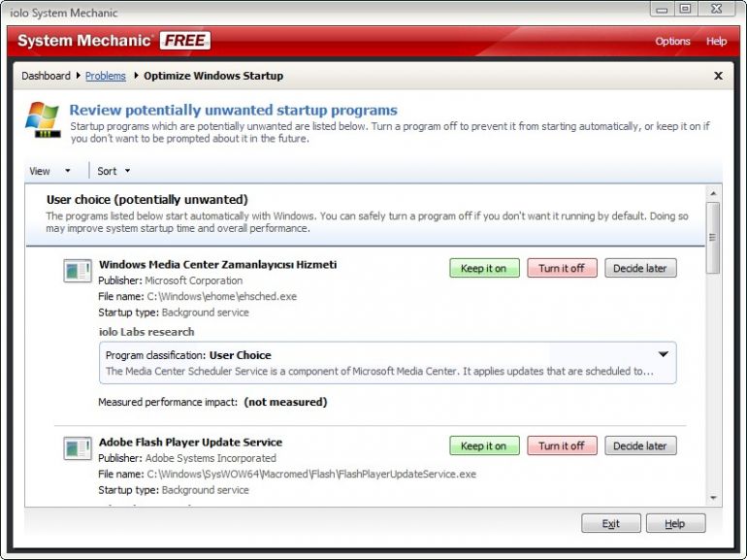Keep Adobe Flash Player Update Service on

pyautogui.click(x=484, y=446)
